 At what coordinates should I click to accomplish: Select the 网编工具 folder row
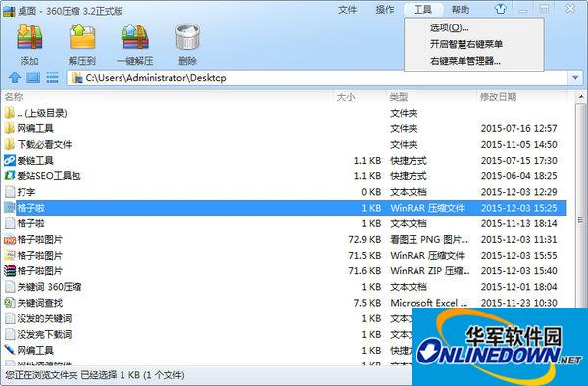tap(285, 128)
